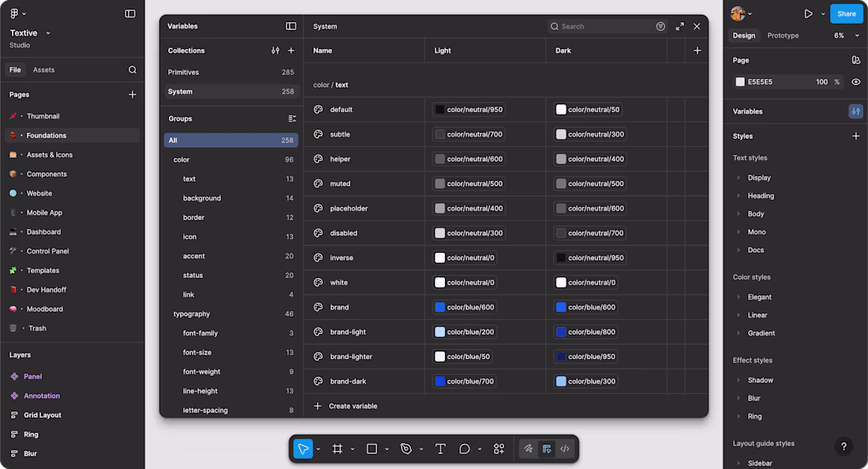This screenshot has height=469, width=868.
Task: Click the Present play icon
Action: pos(808,13)
